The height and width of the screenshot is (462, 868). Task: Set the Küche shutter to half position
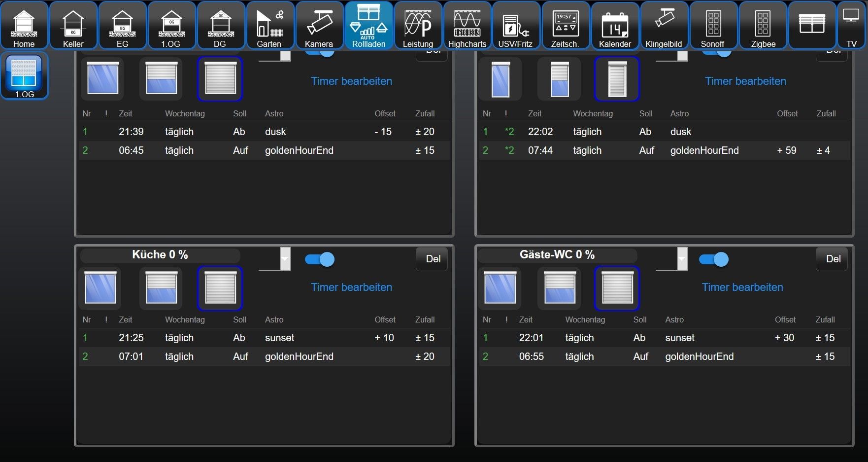pyautogui.click(x=161, y=288)
